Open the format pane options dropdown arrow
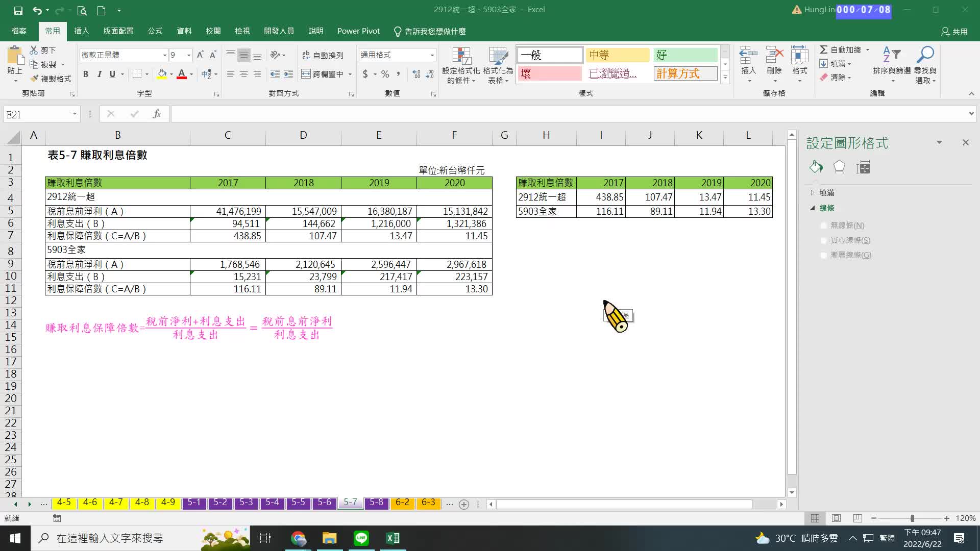The image size is (980, 551). tap(939, 142)
